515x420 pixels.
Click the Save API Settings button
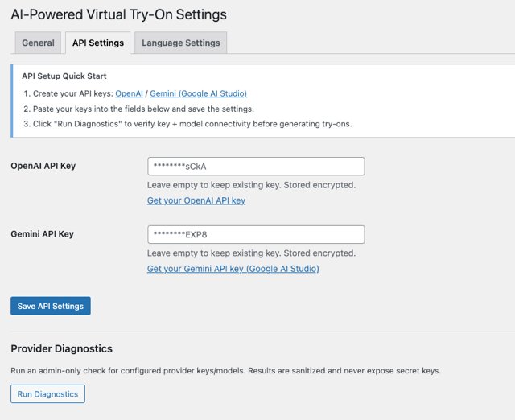point(51,306)
